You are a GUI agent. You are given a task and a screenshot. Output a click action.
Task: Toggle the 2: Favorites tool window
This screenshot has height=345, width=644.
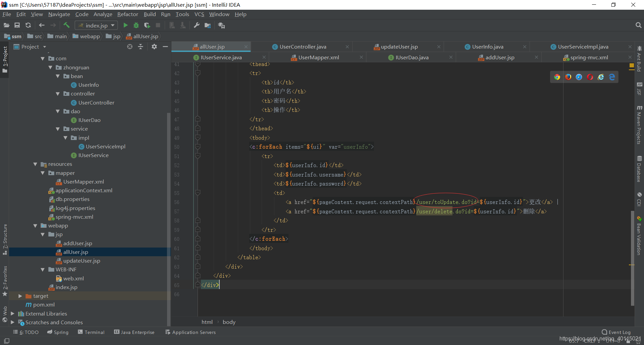5,281
